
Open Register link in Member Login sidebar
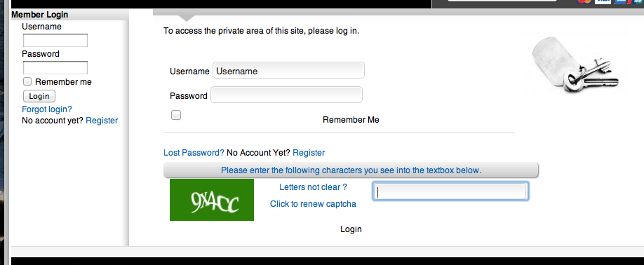point(102,120)
